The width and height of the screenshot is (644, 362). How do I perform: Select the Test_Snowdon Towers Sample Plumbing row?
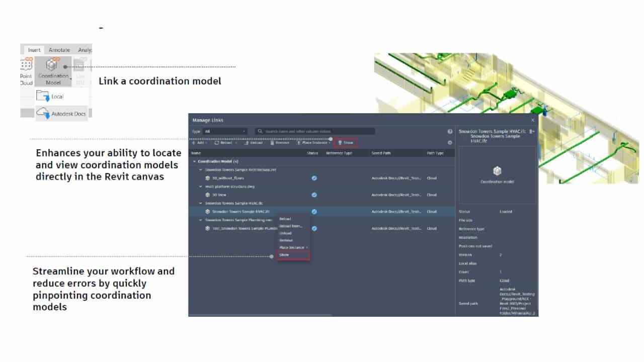click(x=322, y=228)
